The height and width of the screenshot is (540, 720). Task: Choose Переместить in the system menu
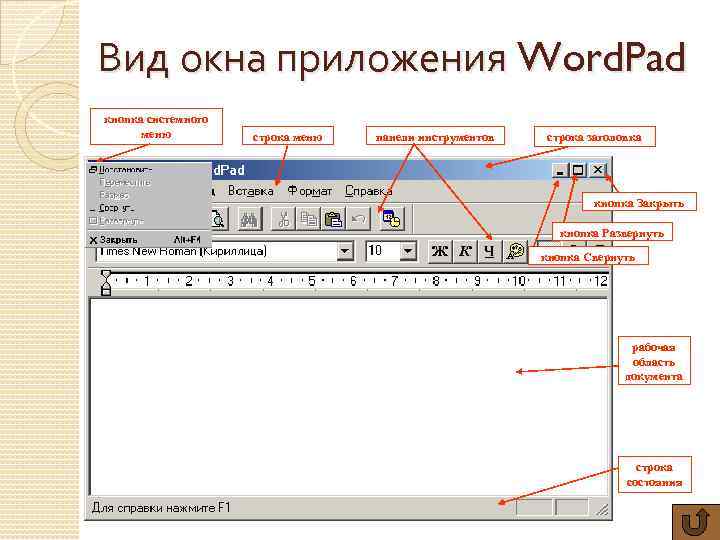pos(149,182)
